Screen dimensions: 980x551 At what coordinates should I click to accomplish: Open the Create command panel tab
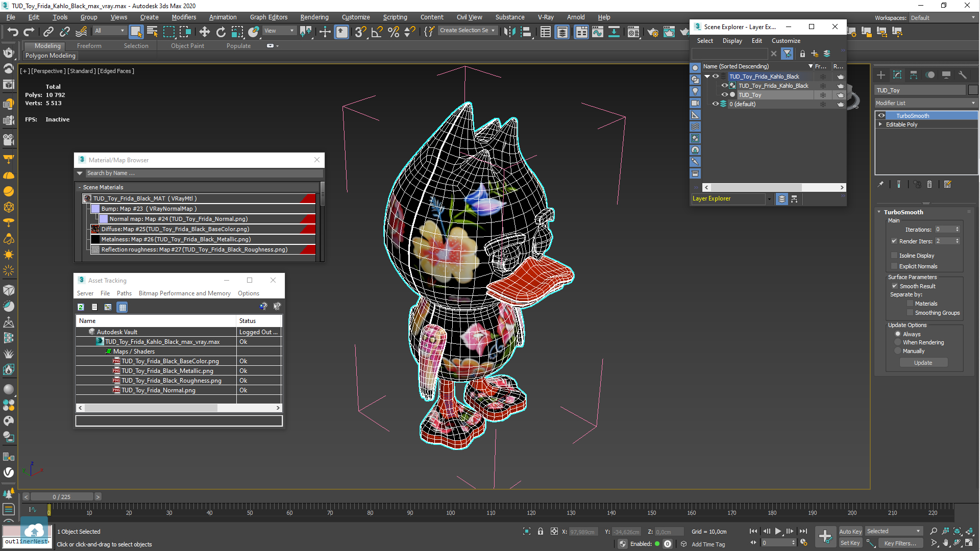coord(881,75)
